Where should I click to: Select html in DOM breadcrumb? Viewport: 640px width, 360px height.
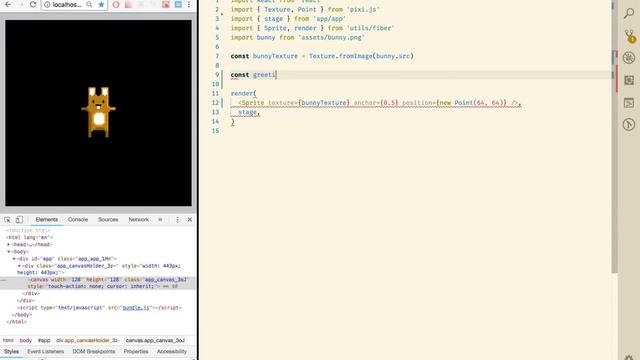coord(8,340)
